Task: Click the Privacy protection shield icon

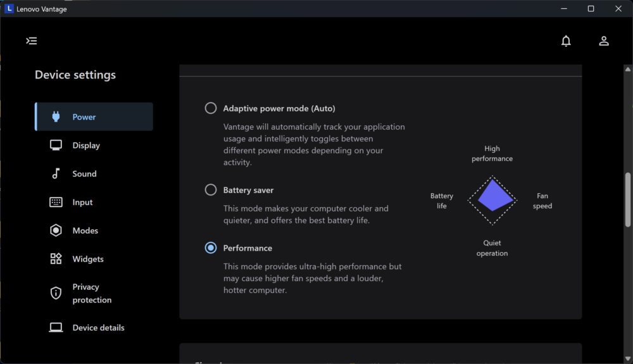Action: 56,293
